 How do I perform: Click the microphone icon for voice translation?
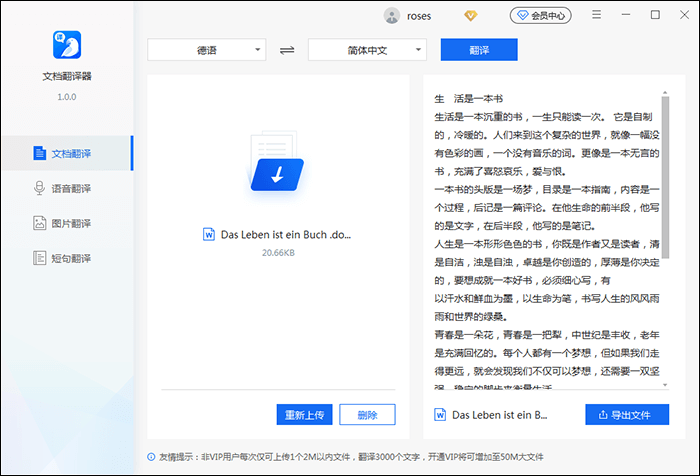click(x=39, y=188)
